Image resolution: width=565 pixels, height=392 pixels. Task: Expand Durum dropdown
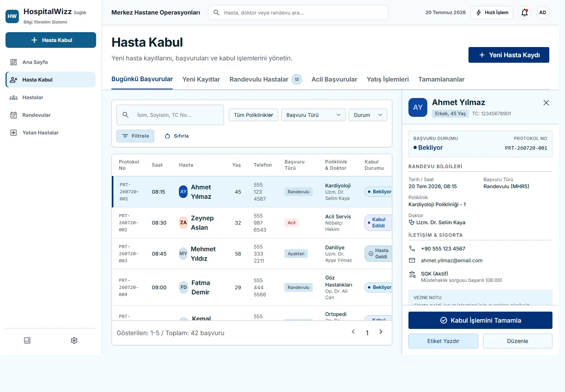368,115
